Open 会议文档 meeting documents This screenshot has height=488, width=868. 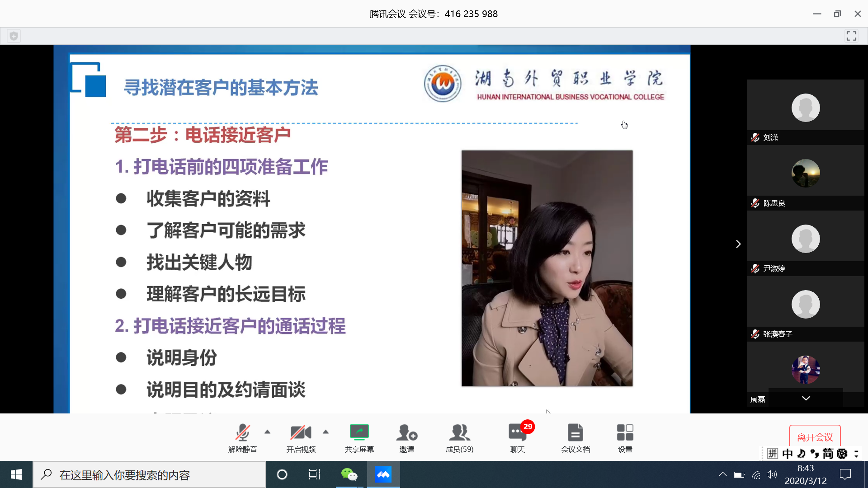[575, 437]
